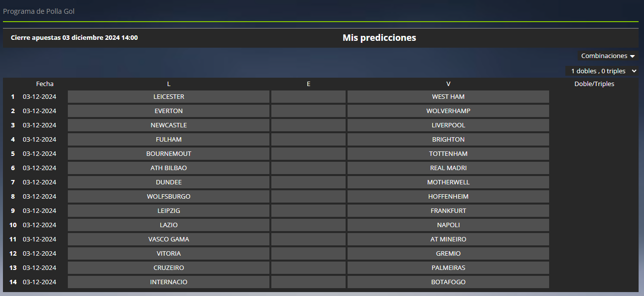The image size is (644, 296).
Task: Choose CRUZEIRO in match 13
Action: (x=169, y=268)
